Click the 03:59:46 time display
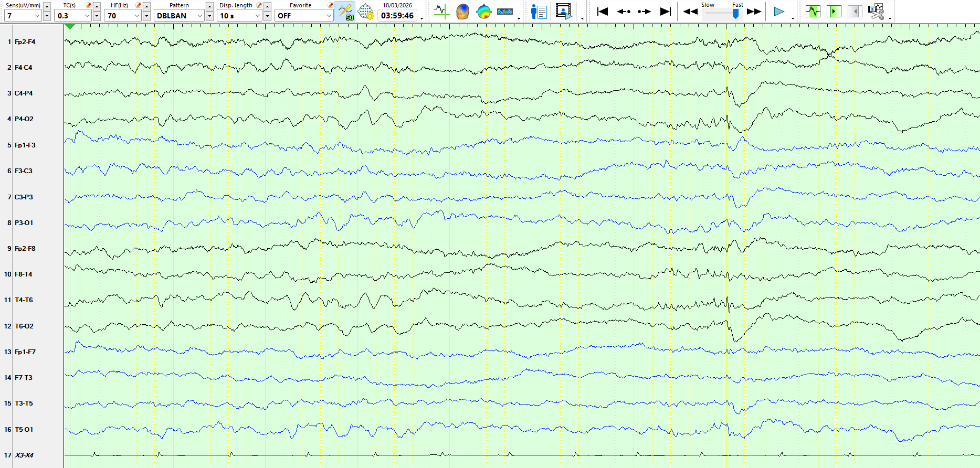Screen dimensions: 980x468 pos(397,16)
